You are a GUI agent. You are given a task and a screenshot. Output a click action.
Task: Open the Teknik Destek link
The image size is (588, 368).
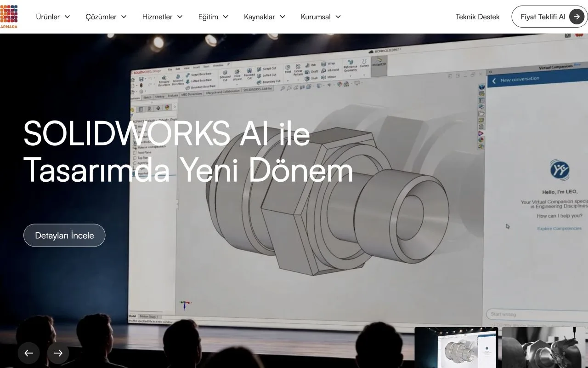pos(478,17)
